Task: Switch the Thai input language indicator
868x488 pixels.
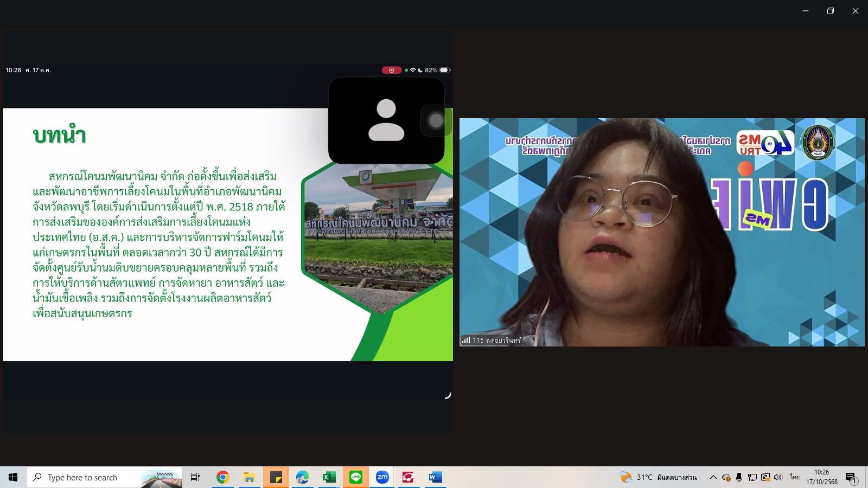Action: (794, 477)
